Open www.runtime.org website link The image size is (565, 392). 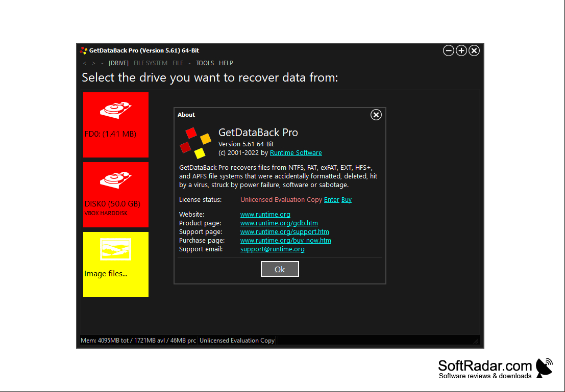tap(265, 214)
